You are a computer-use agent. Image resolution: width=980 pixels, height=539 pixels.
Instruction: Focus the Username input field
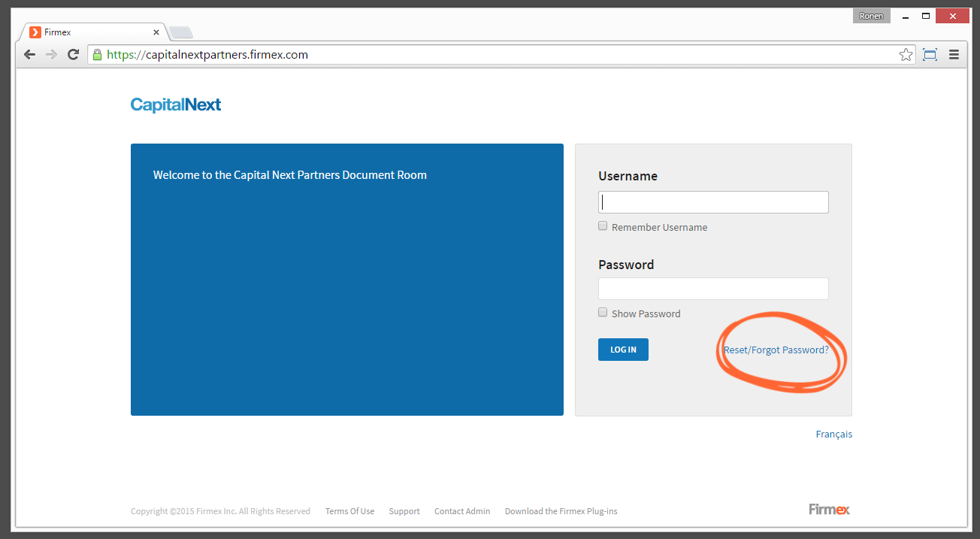tap(713, 202)
